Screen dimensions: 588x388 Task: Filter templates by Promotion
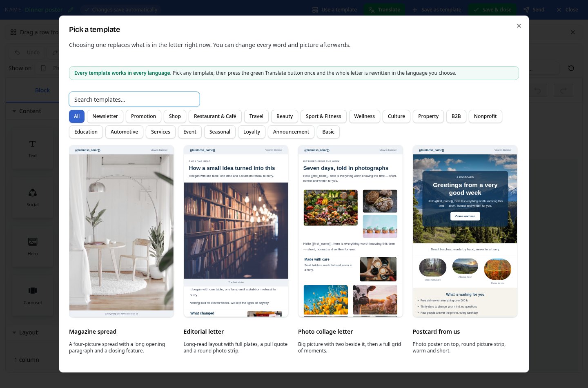coord(143,116)
